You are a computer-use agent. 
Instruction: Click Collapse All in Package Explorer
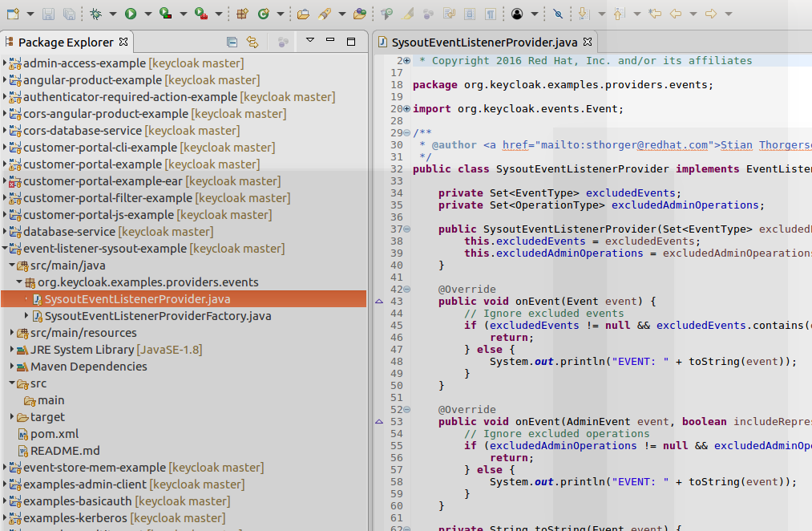click(232, 42)
